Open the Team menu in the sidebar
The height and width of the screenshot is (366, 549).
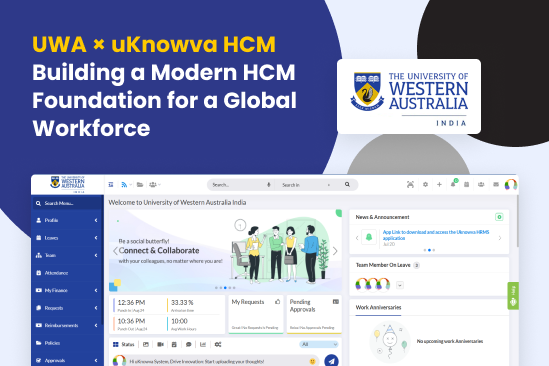click(x=67, y=255)
